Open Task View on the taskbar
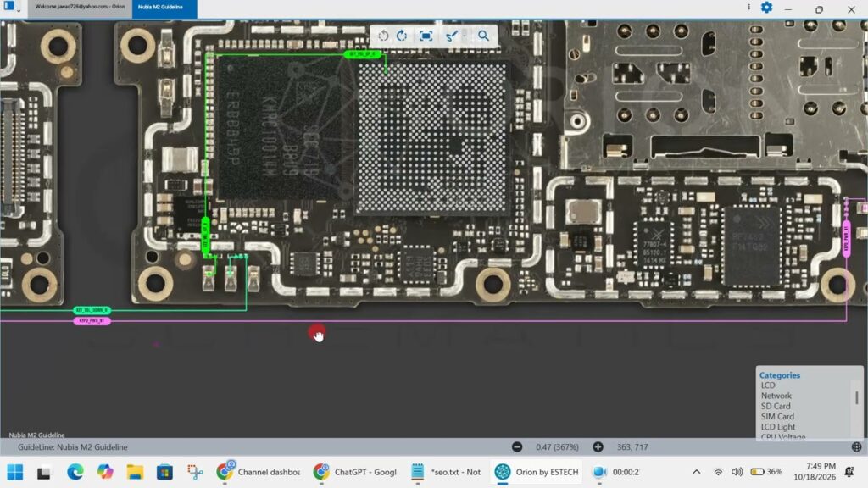This screenshot has width=868, height=488. 44,472
